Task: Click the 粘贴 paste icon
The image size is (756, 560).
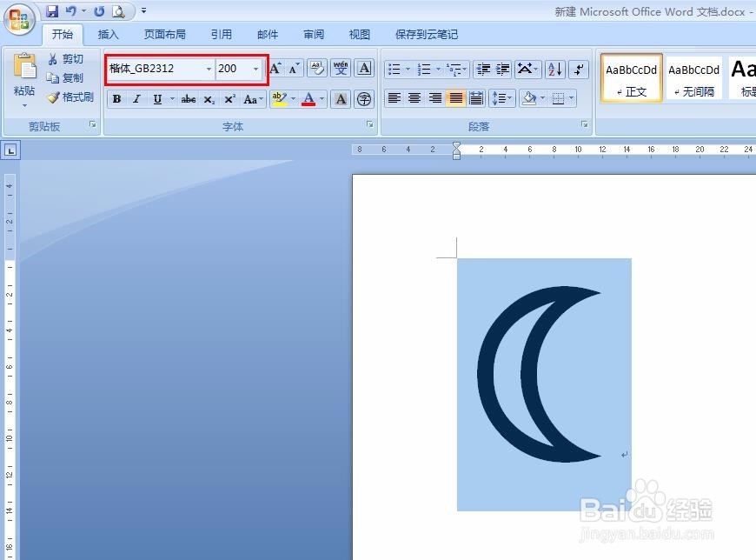Action: click(x=24, y=66)
